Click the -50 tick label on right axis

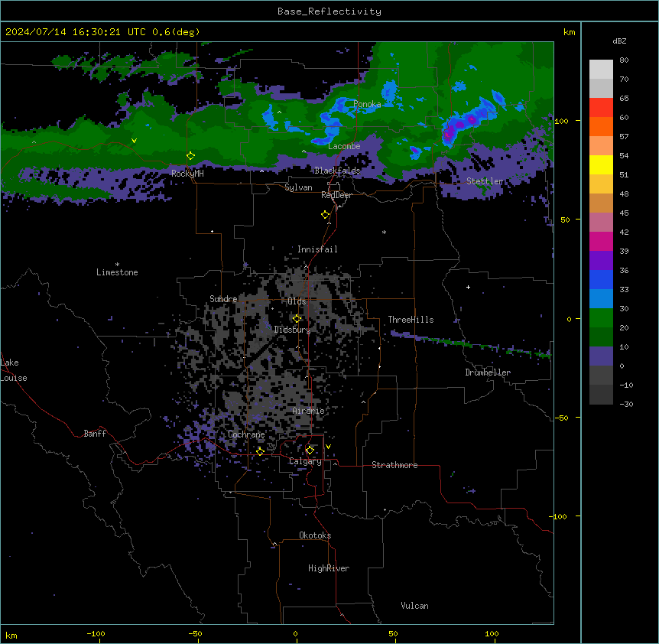tap(561, 418)
